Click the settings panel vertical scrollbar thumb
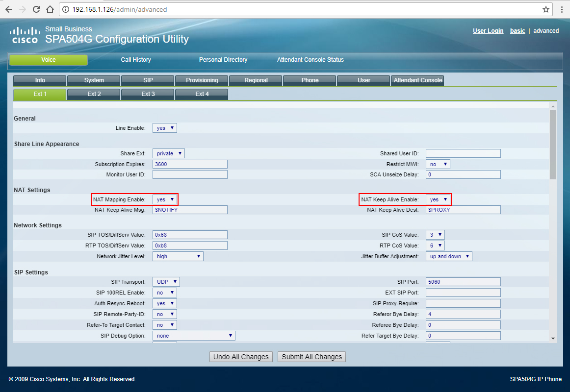 pyautogui.click(x=553, y=145)
